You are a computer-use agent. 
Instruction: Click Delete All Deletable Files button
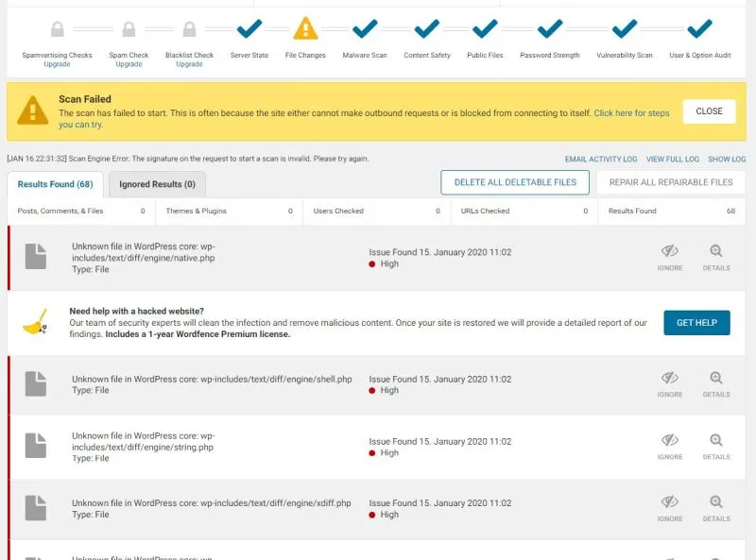[x=515, y=182]
